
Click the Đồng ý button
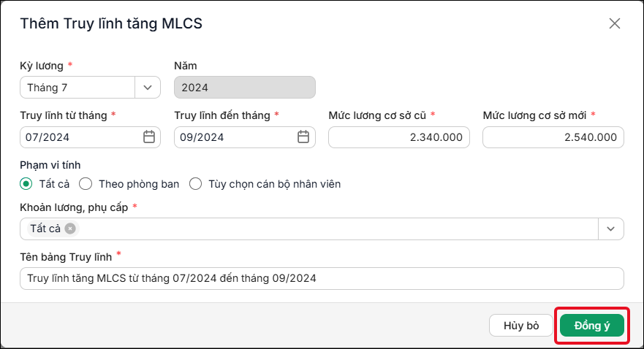592,326
